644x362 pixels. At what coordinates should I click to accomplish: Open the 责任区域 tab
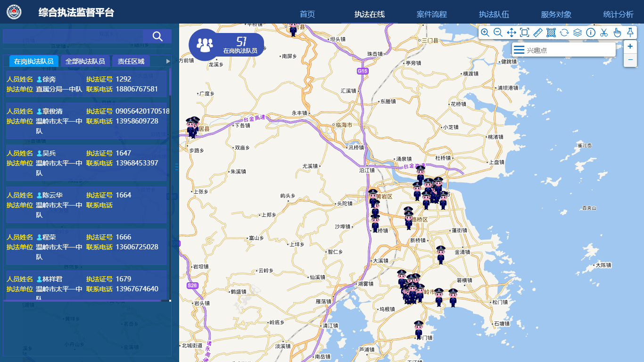131,61
